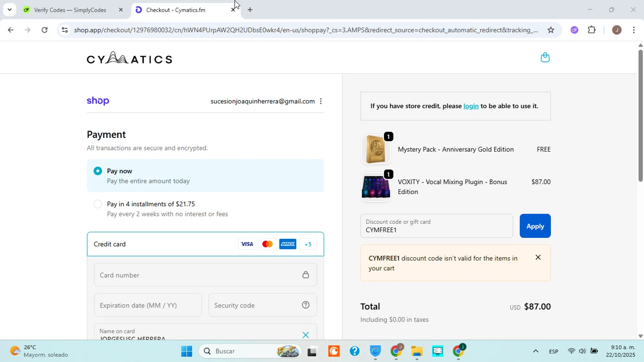Screen dimensions: 644x362
Task: View site information icon in address bar
Action: 64,30
